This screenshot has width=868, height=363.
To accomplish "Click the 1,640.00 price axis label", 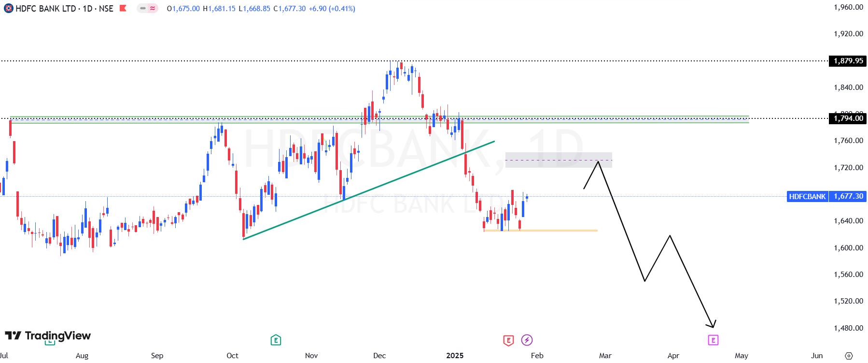I will [x=848, y=221].
